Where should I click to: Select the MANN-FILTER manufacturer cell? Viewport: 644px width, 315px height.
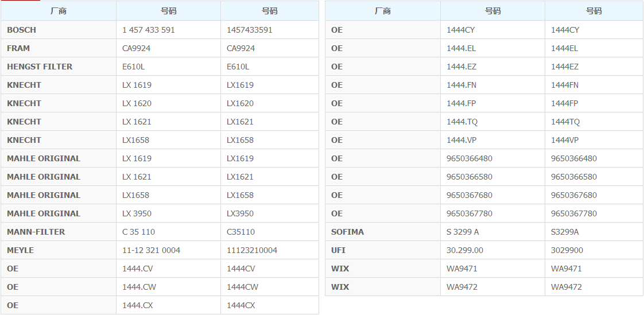(36, 232)
